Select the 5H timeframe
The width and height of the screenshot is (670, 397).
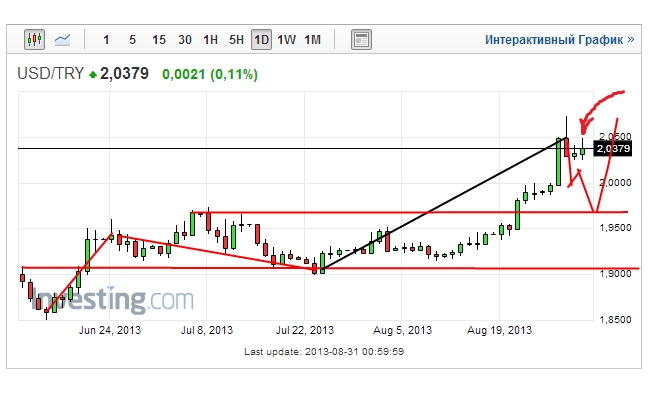pos(236,40)
